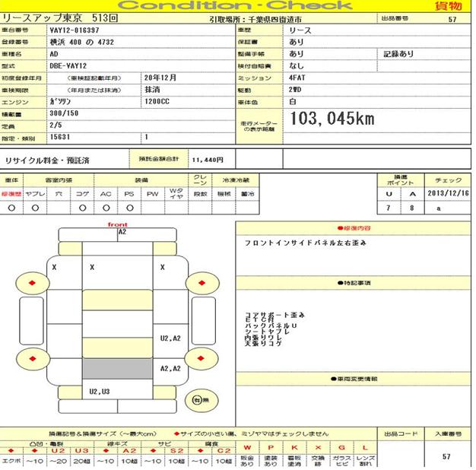Click the front-right wheel diamond marker
Viewport: 476px width, 470px height.
click(x=202, y=282)
